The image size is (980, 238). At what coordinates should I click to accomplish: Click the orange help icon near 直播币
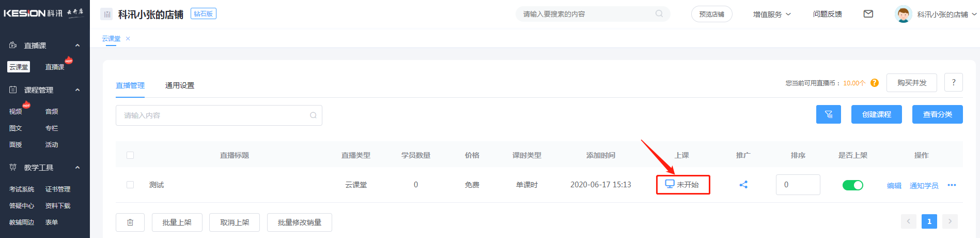coord(875,83)
